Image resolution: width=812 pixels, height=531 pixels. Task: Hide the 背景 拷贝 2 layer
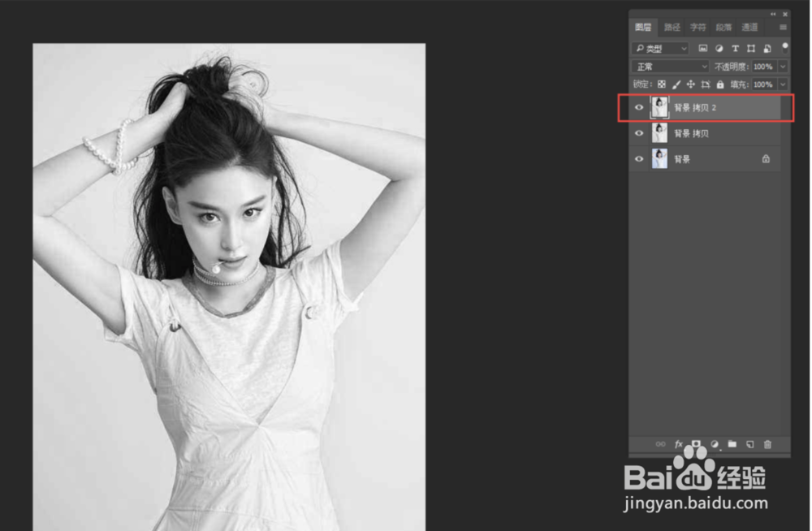(639, 107)
